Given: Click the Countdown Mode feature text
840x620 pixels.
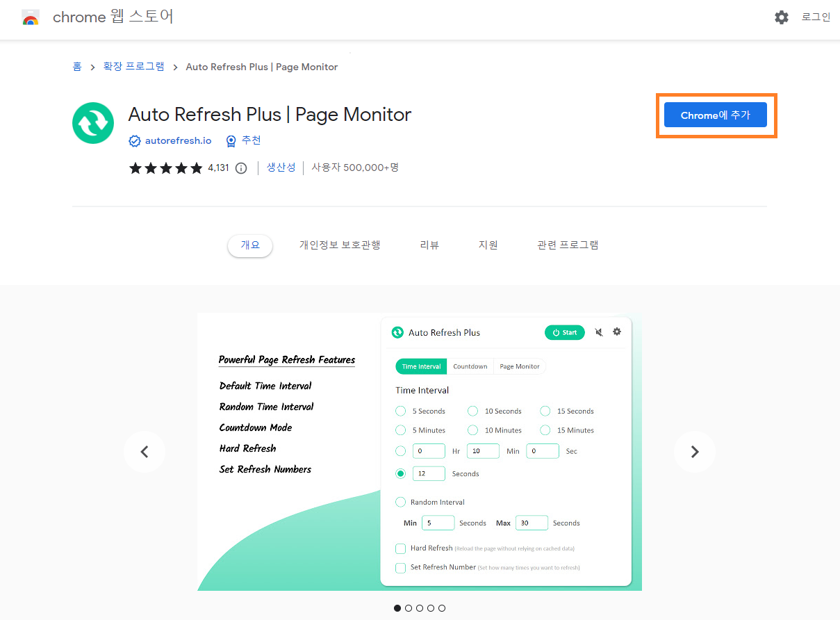Looking at the screenshot, I should pos(256,427).
